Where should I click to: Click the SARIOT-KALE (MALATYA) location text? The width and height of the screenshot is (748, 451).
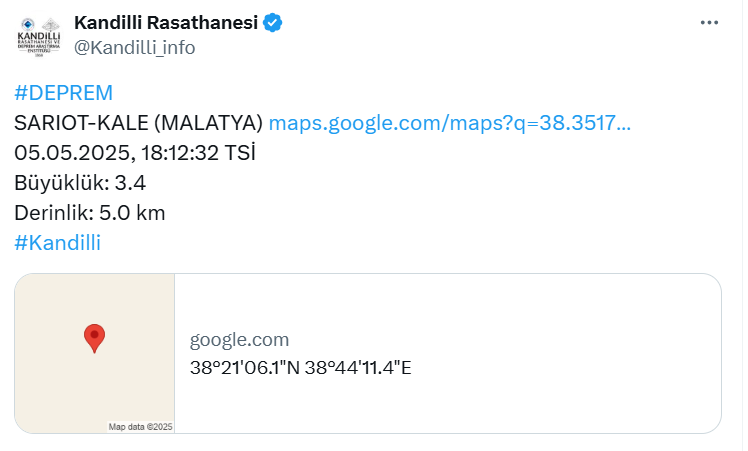point(138,123)
